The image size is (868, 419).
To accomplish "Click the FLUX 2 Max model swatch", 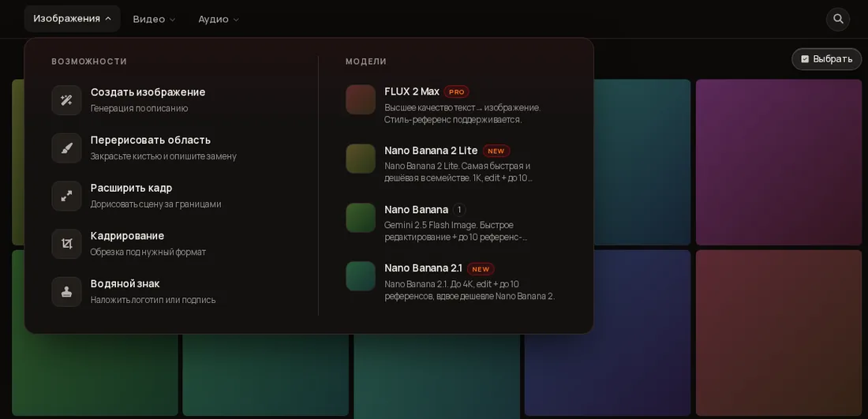I will point(361,99).
